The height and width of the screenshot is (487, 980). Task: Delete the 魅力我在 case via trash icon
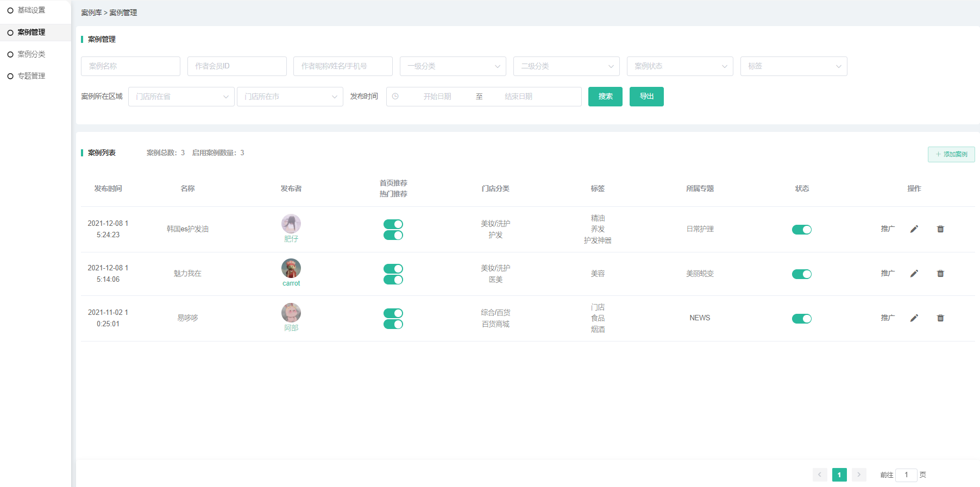coord(940,274)
